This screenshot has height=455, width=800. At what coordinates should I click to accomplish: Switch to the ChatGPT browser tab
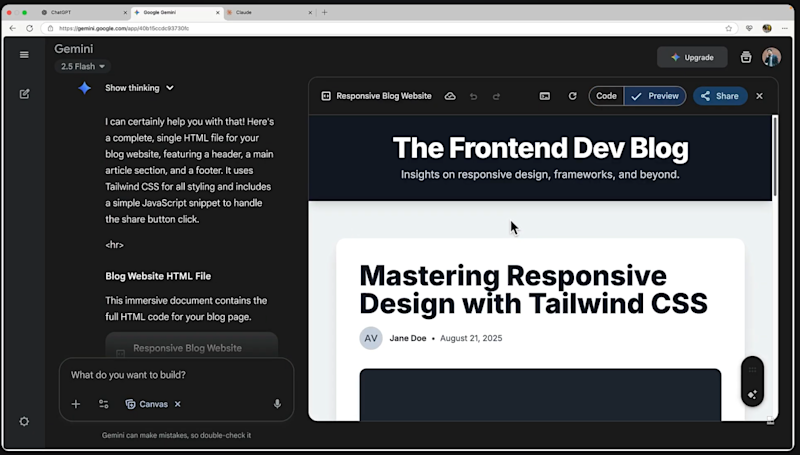point(84,12)
